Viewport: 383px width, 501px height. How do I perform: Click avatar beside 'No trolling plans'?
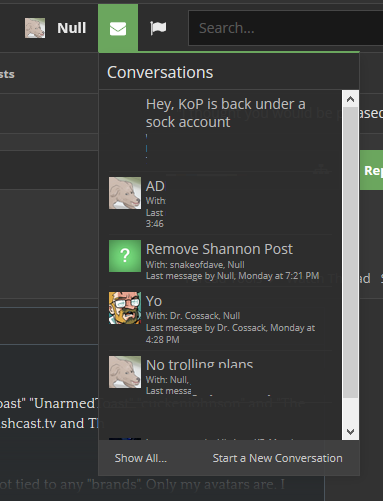pyautogui.click(x=125, y=372)
